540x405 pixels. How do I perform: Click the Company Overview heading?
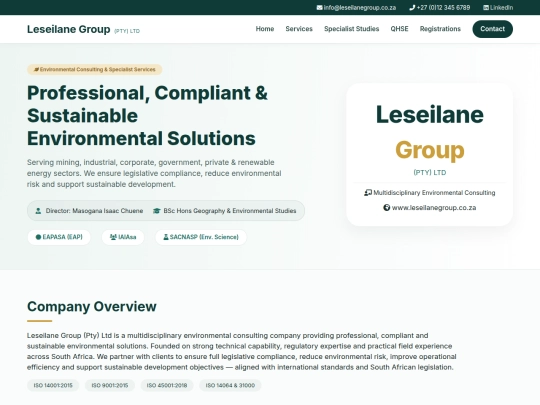(x=92, y=307)
